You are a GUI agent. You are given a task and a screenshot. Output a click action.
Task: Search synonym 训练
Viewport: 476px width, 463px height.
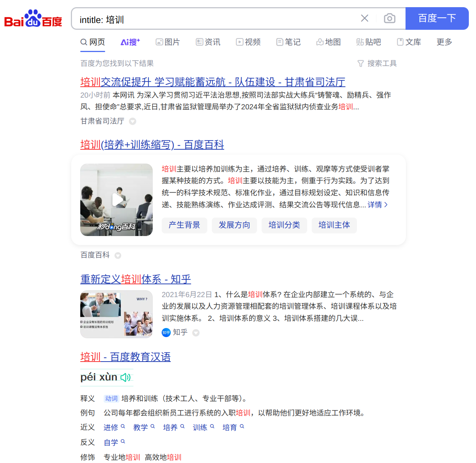[x=204, y=427]
